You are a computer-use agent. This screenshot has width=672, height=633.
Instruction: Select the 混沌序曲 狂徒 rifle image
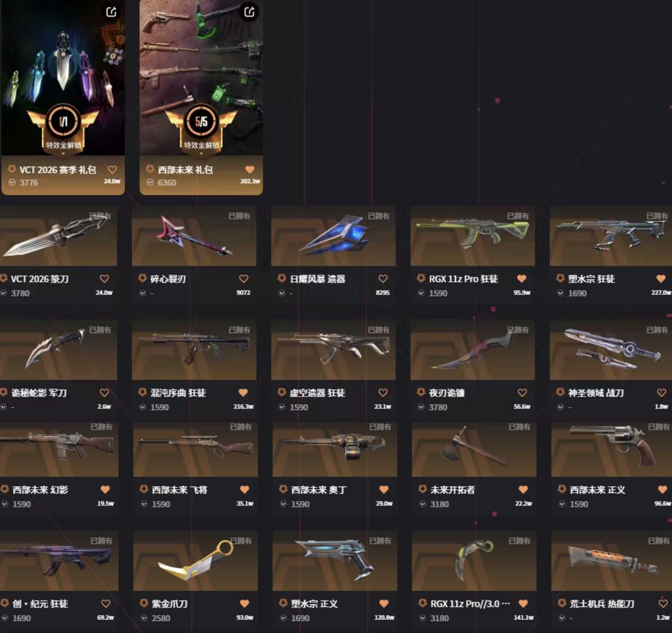194,350
